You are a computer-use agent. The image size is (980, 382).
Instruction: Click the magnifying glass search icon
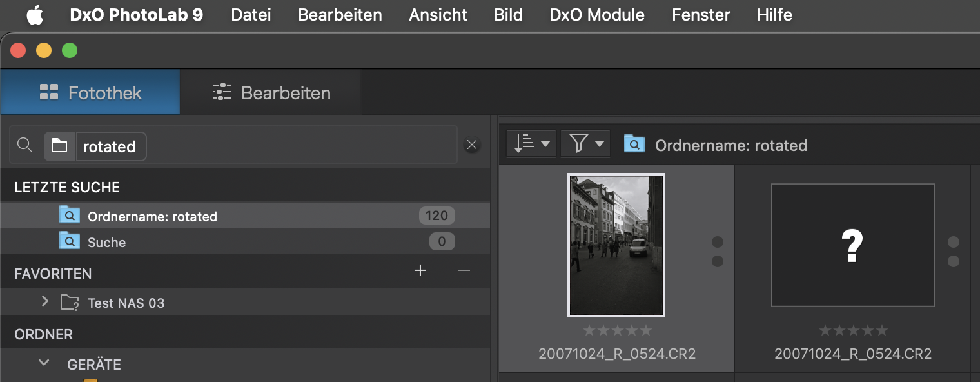(24, 146)
